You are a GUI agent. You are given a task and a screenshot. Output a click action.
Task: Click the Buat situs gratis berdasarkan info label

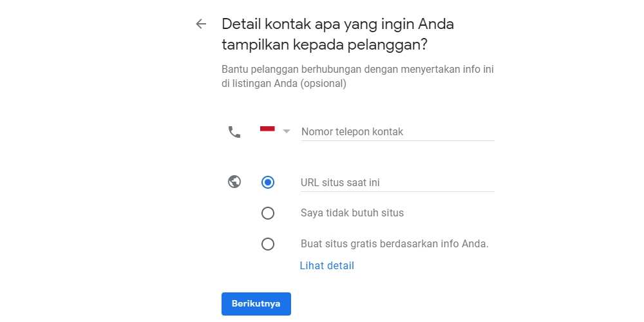pos(395,244)
